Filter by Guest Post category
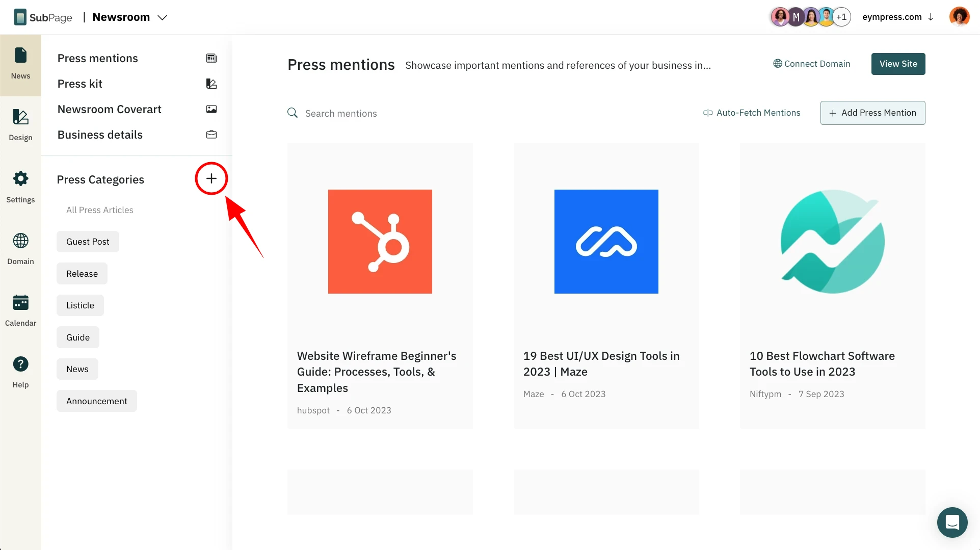 pos(88,242)
